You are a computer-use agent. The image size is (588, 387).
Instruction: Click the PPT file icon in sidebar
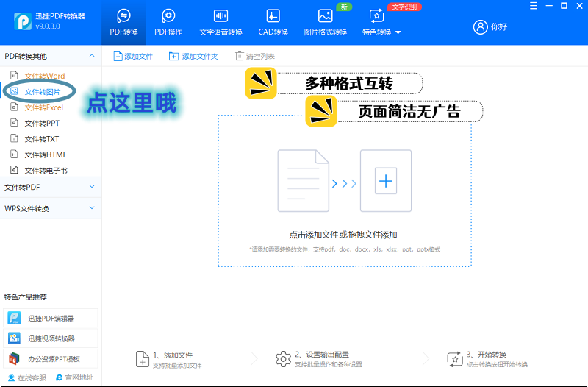pyautogui.click(x=14, y=123)
